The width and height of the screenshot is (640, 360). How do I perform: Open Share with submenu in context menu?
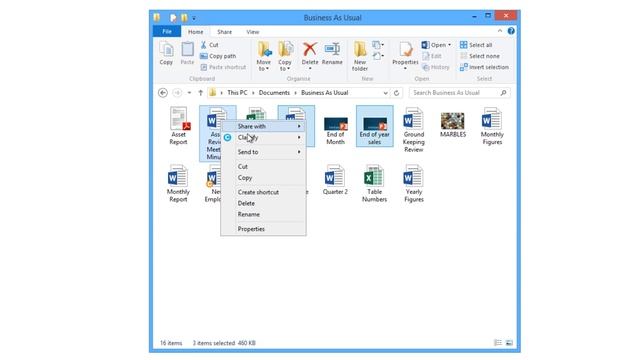point(263,127)
